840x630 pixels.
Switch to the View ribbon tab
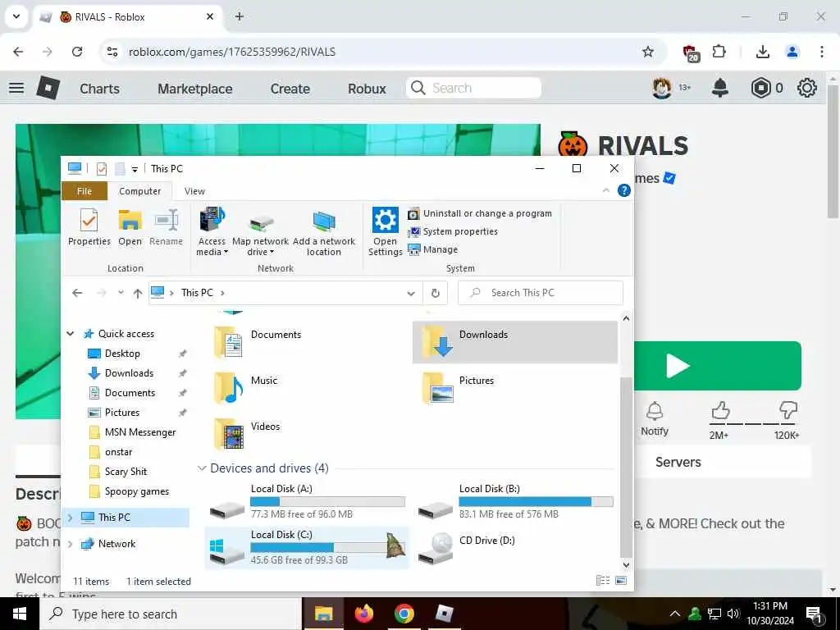[194, 191]
